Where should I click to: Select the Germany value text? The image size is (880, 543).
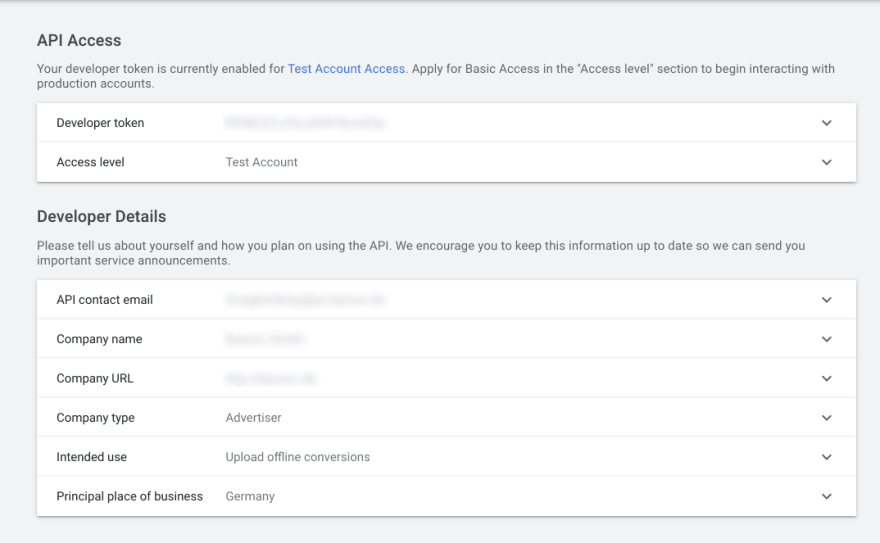(250, 496)
